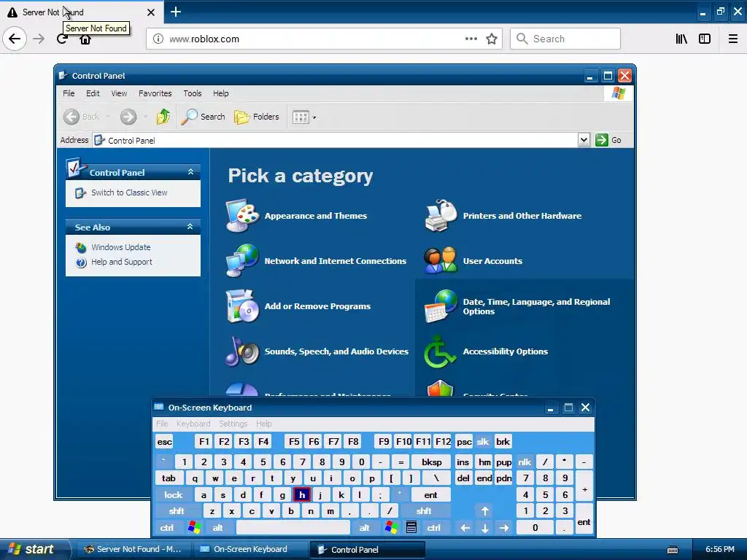Open site information icon in URL bar
This screenshot has width=747, height=560.
(x=158, y=39)
